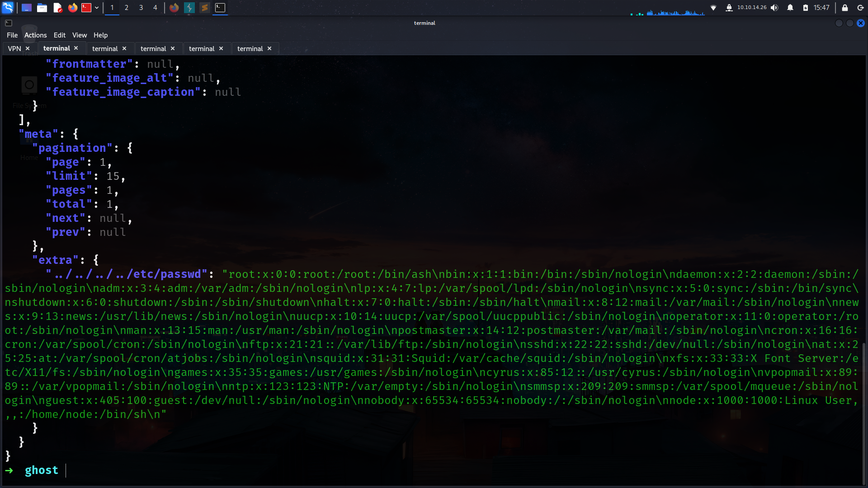The width and height of the screenshot is (868, 488).
Task: Click the show desktop panel icon
Action: pyautogui.click(x=27, y=8)
